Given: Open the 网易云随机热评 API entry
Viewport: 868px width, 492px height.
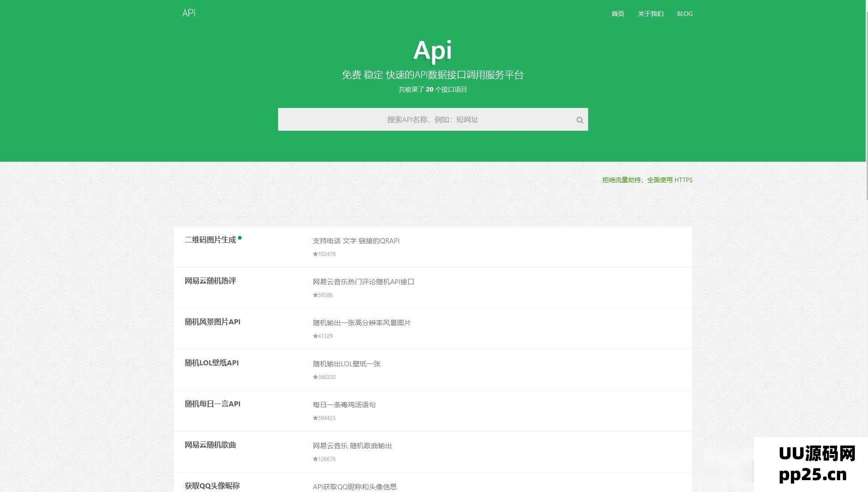Looking at the screenshot, I should pyautogui.click(x=210, y=281).
